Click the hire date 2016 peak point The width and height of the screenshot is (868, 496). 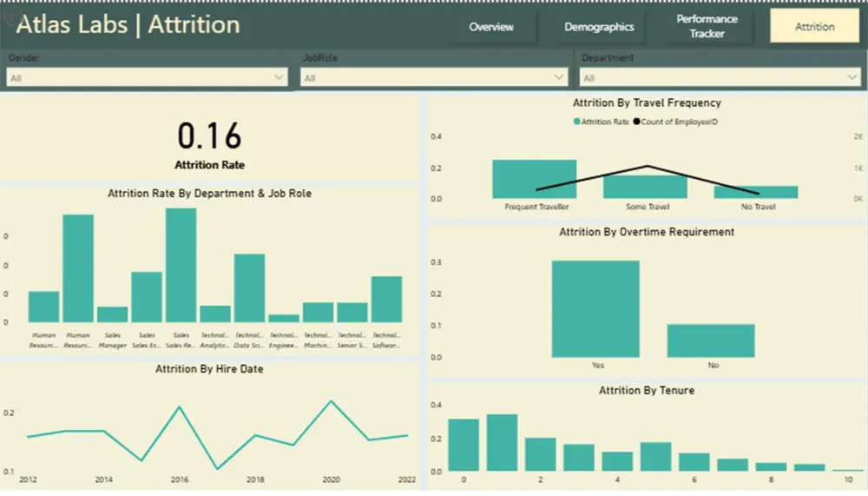[179, 407]
